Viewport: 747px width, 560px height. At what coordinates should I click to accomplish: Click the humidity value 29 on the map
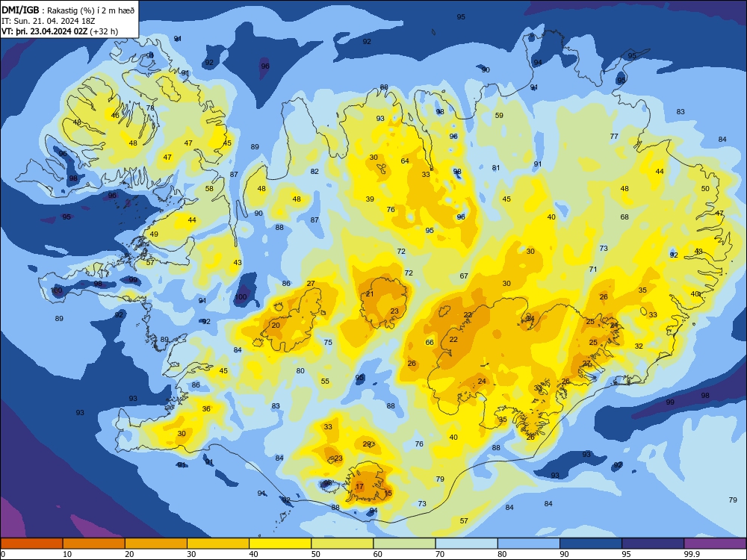pyautogui.click(x=368, y=444)
